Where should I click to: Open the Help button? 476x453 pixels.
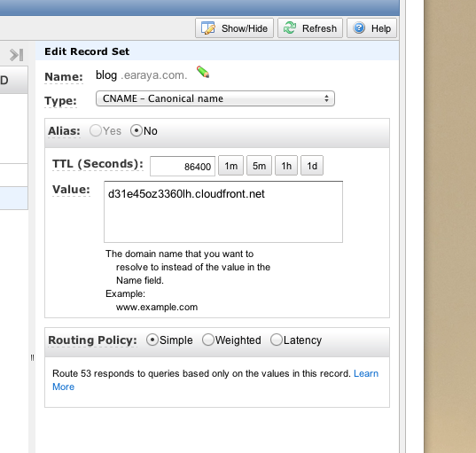[371, 28]
